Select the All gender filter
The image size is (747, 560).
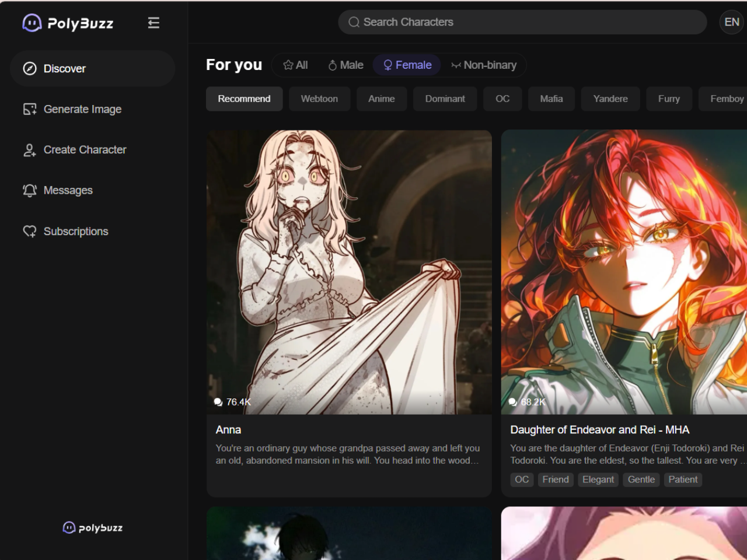[295, 65]
